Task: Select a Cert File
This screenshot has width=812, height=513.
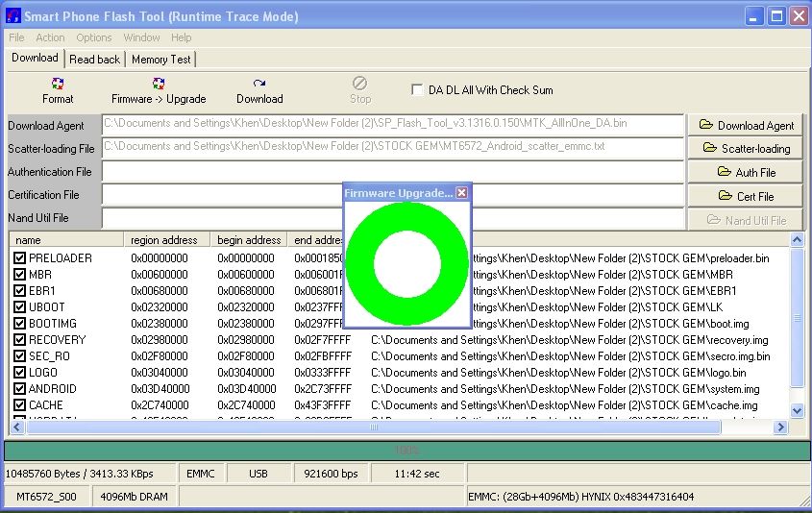Action: point(746,196)
